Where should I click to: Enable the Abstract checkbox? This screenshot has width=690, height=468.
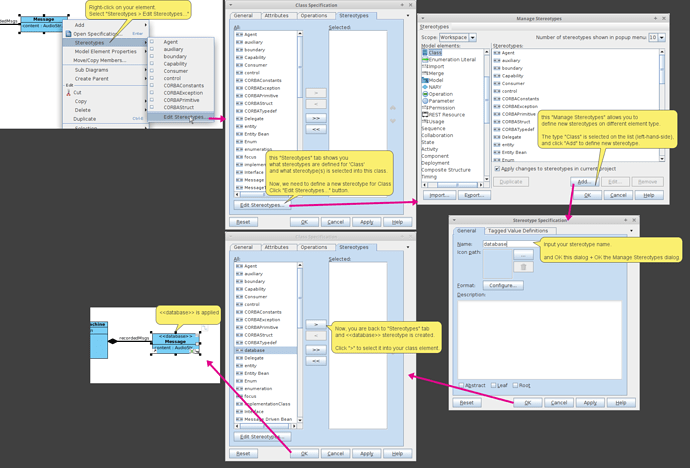click(x=461, y=385)
